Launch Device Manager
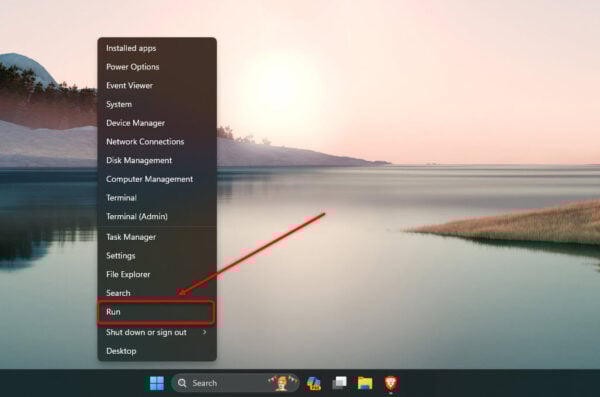The width and height of the screenshot is (600, 397). pyautogui.click(x=157, y=123)
